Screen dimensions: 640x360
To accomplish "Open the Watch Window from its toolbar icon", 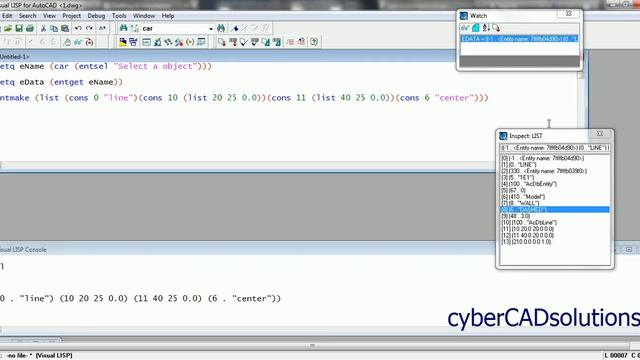I will (x=201, y=42).
